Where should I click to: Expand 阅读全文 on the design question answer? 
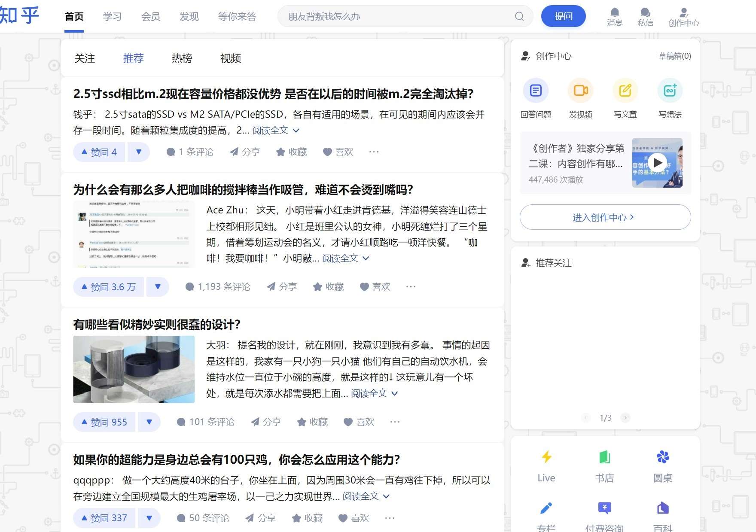click(x=369, y=393)
